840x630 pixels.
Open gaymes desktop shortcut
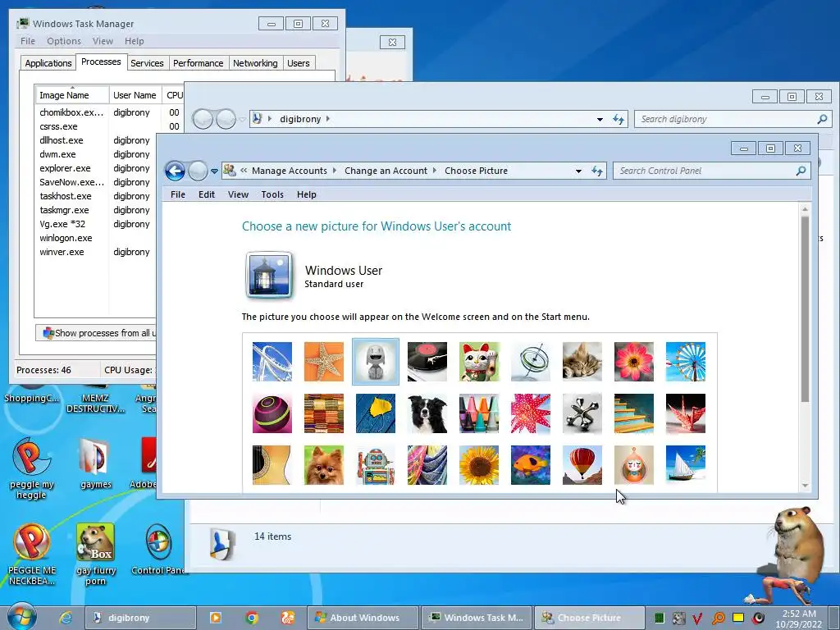(96, 463)
